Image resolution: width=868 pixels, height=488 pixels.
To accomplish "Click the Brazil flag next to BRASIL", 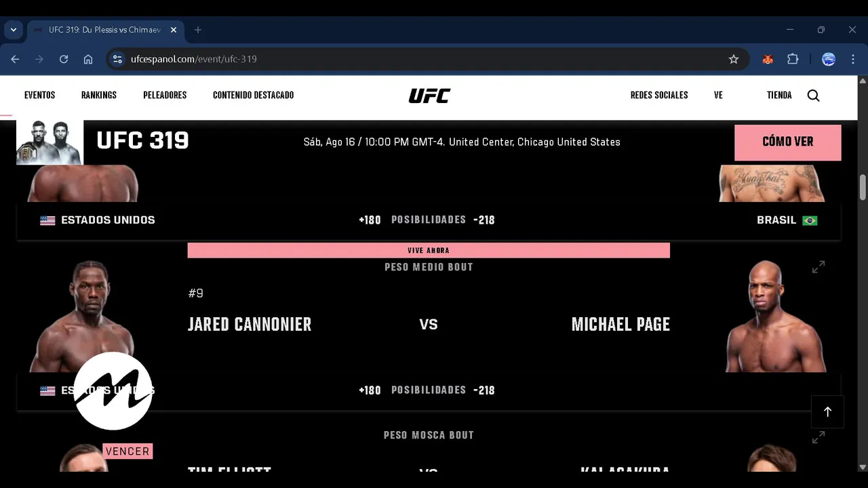I will click(810, 220).
